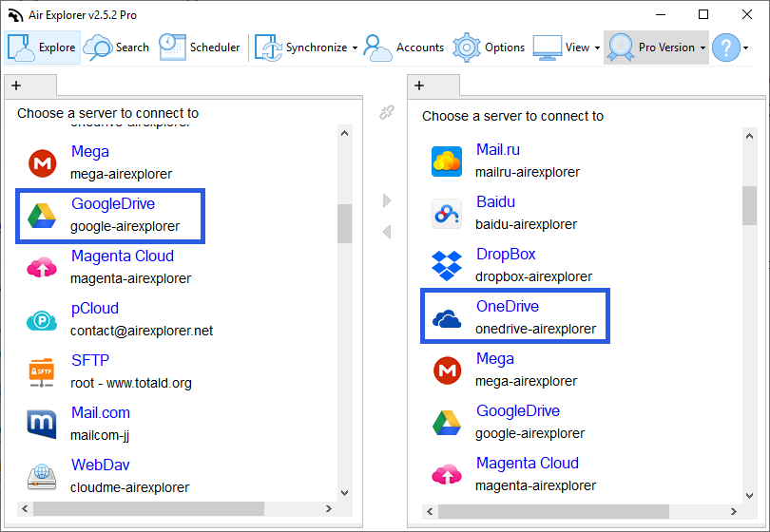Viewport: 770px width, 532px height.
Task: Select 'cloudme-airexplorer' account text
Action: tap(129, 487)
